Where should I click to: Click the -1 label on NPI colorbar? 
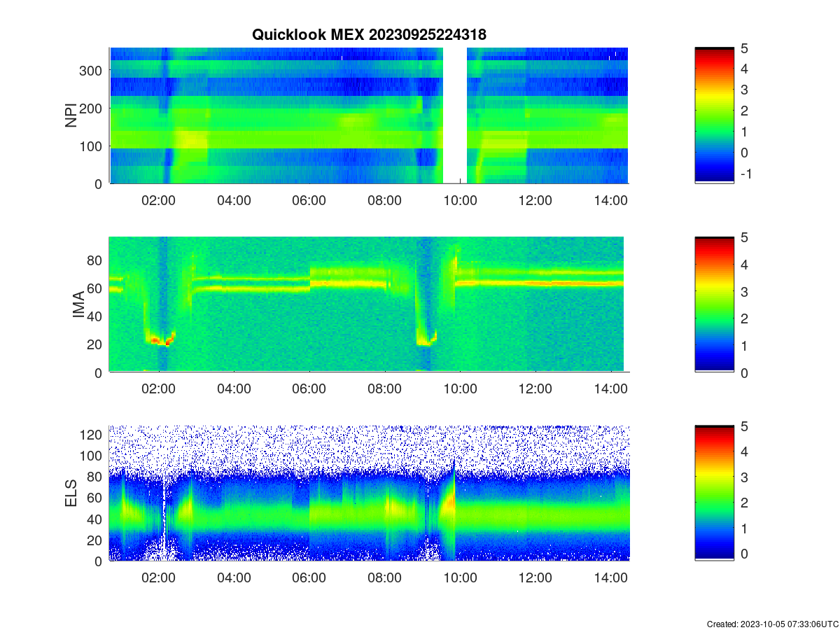[x=745, y=174]
